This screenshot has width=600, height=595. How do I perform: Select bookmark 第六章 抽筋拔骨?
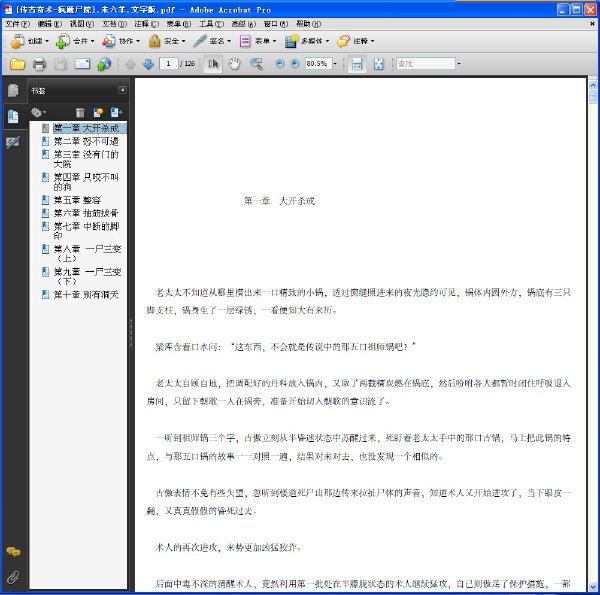(x=86, y=213)
